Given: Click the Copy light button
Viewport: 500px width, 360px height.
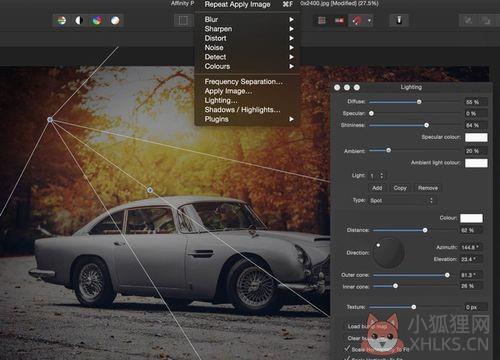Looking at the screenshot, I should pyautogui.click(x=400, y=188).
